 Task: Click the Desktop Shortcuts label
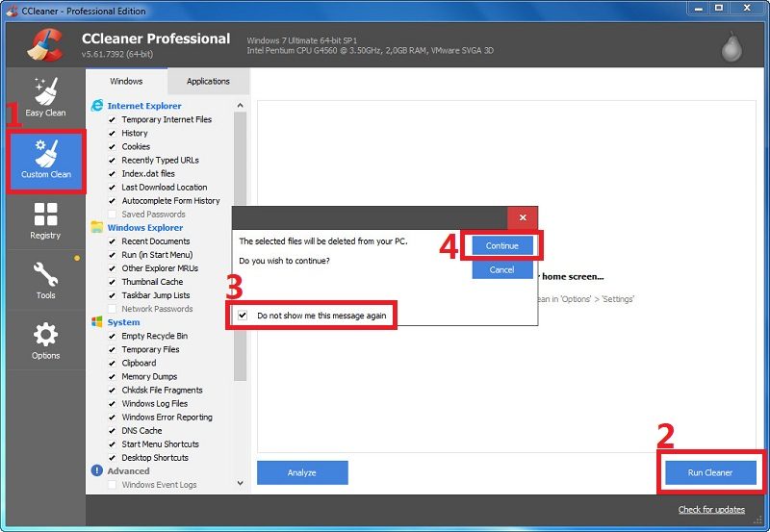pyautogui.click(x=155, y=457)
